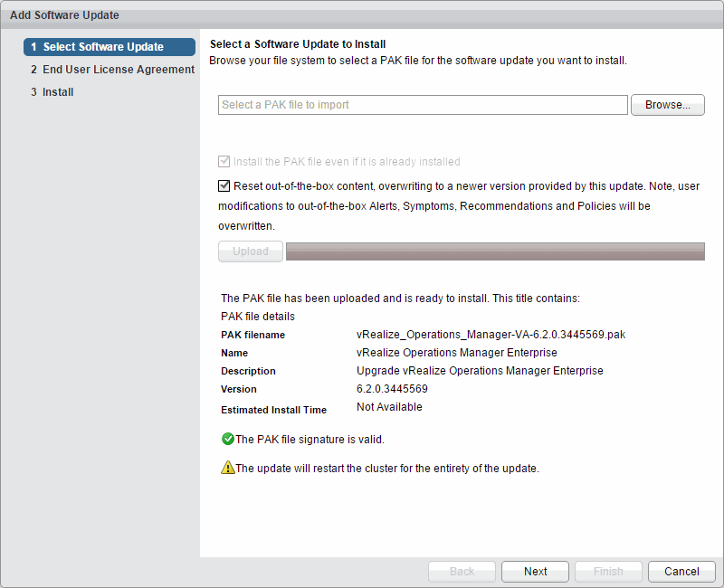Click the version number 6.2.0.3445569
Image resolution: width=724 pixels, height=588 pixels.
[x=392, y=389]
